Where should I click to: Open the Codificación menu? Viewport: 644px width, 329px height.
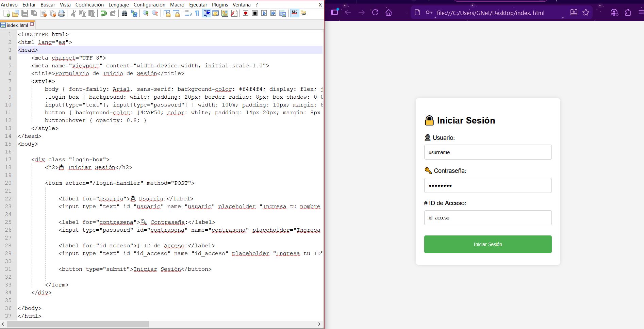tap(89, 4)
